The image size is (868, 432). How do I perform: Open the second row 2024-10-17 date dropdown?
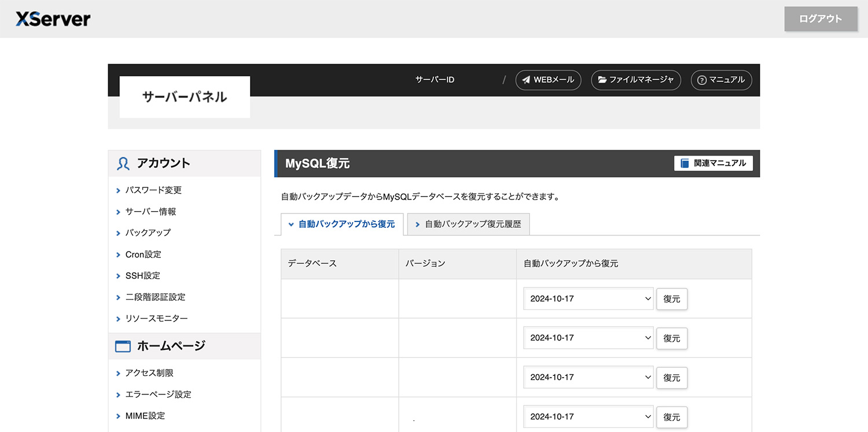point(589,338)
